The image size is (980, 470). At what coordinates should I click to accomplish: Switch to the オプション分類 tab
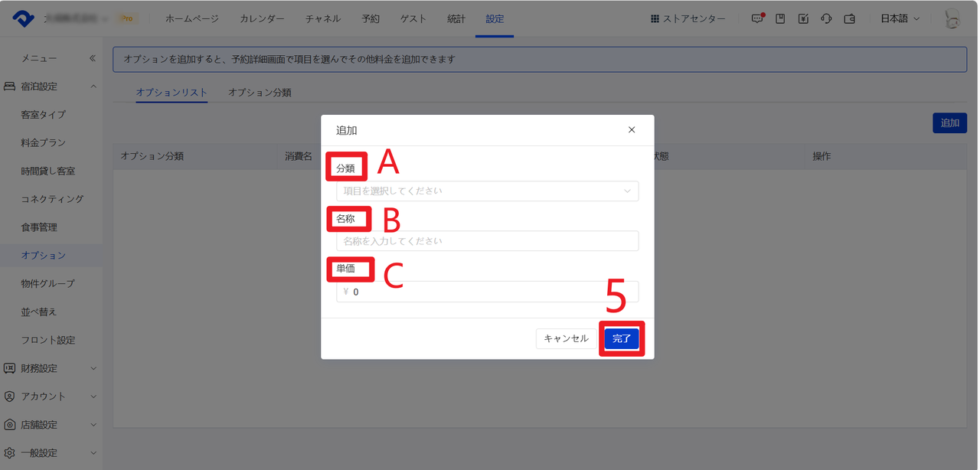(x=260, y=93)
